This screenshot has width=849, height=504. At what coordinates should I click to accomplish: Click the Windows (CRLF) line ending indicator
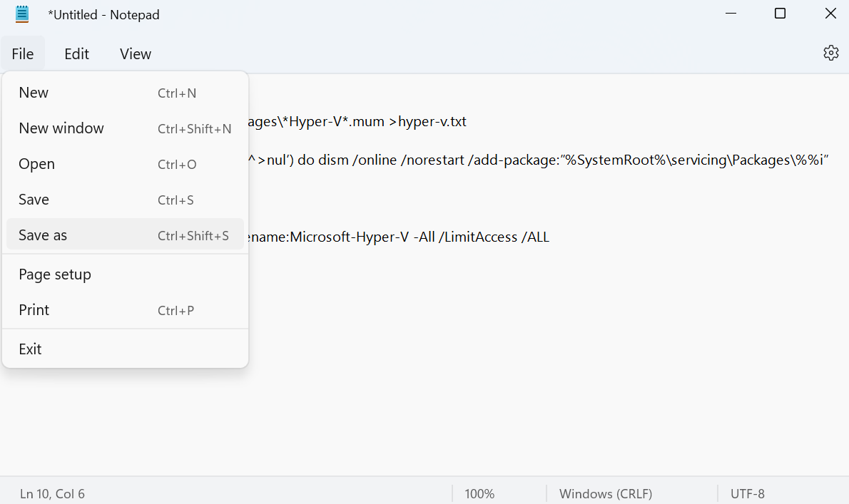click(605, 494)
